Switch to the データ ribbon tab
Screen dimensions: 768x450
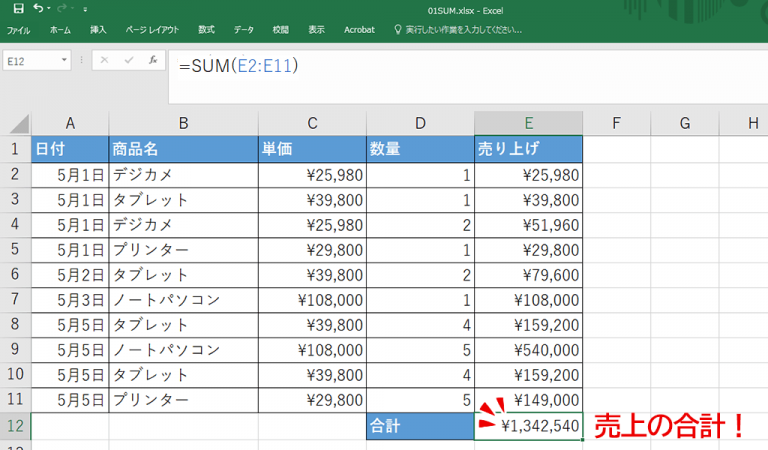(243, 30)
